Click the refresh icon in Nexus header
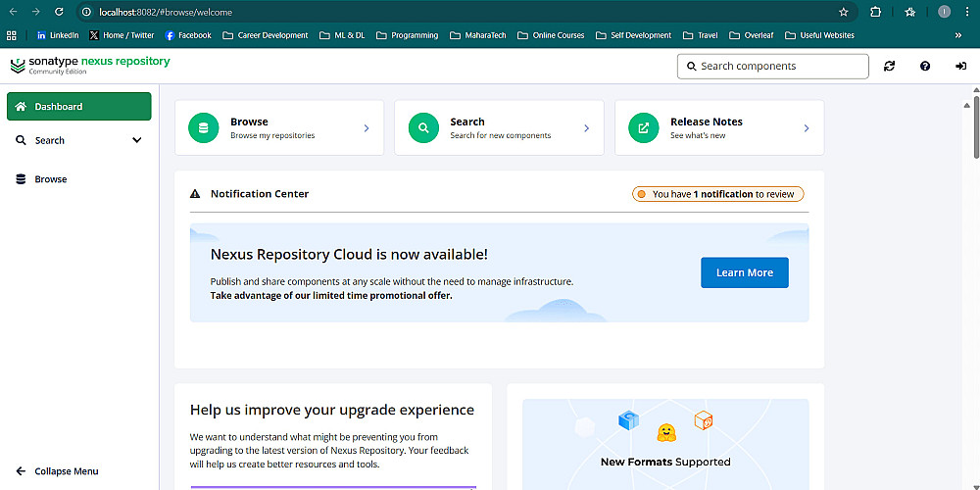 pos(889,67)
